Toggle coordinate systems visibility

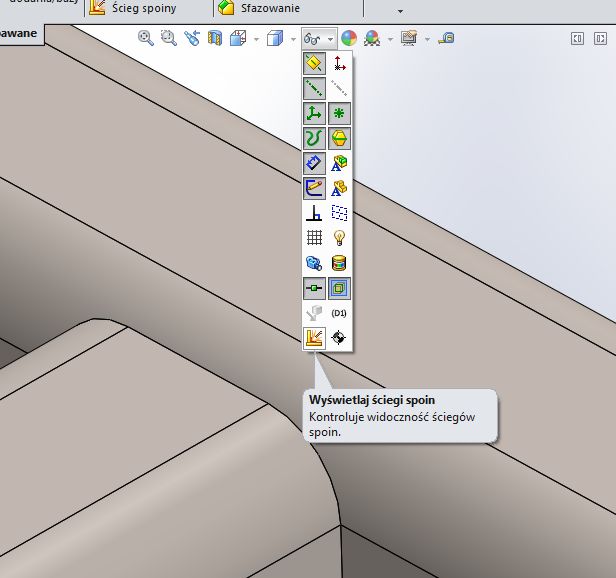click(315, 113)
